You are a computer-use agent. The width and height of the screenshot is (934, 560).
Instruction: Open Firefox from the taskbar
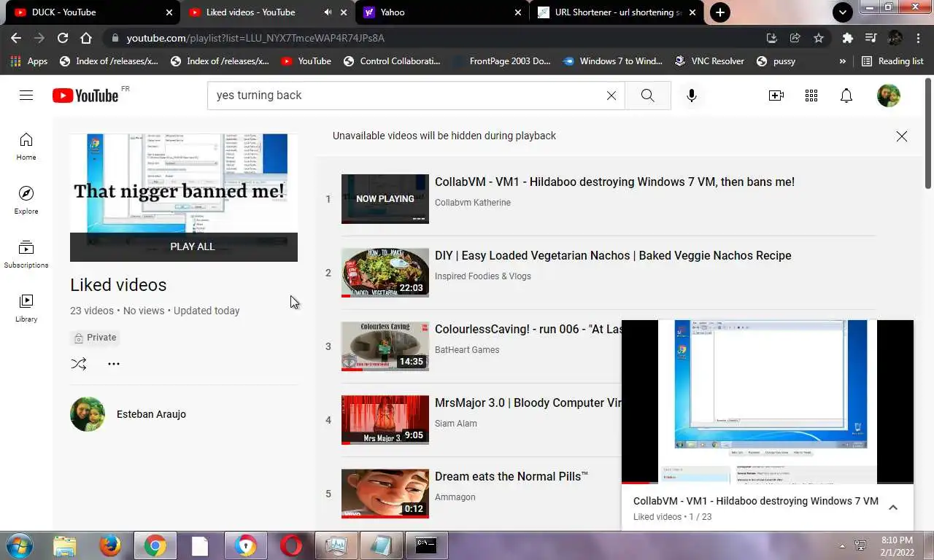click(x=110, y=545)
